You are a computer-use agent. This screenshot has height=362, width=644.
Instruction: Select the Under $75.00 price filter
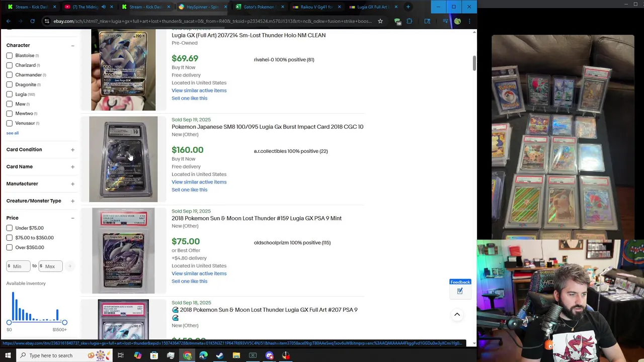pos(10,228)
